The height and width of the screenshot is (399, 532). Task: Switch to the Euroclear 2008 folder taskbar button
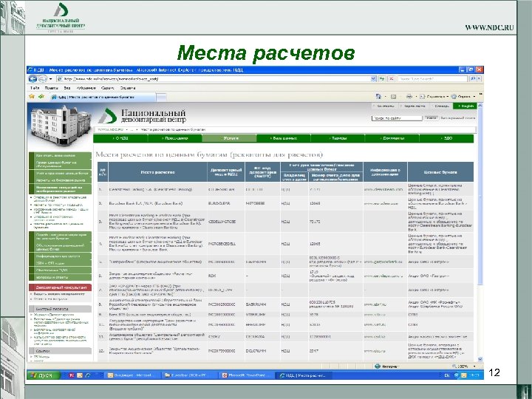(x=188, y=375)
